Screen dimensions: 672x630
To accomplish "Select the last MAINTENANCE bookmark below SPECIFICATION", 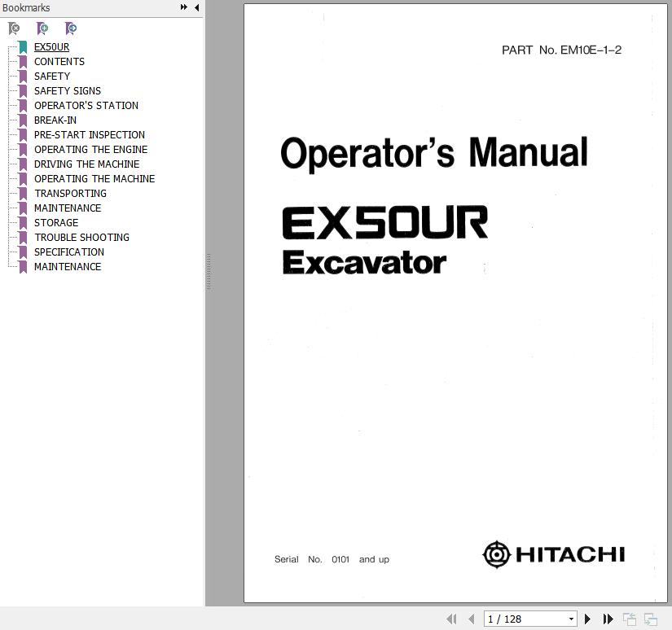I will click(x=68, y=267).
